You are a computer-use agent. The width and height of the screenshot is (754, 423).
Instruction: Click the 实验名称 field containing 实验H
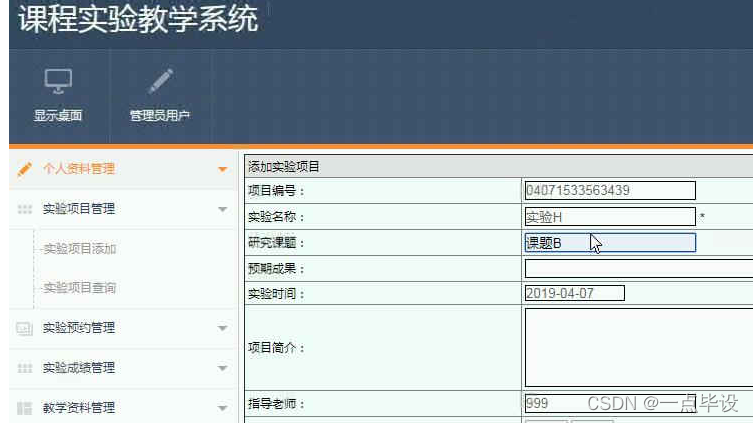coord(610,217)
